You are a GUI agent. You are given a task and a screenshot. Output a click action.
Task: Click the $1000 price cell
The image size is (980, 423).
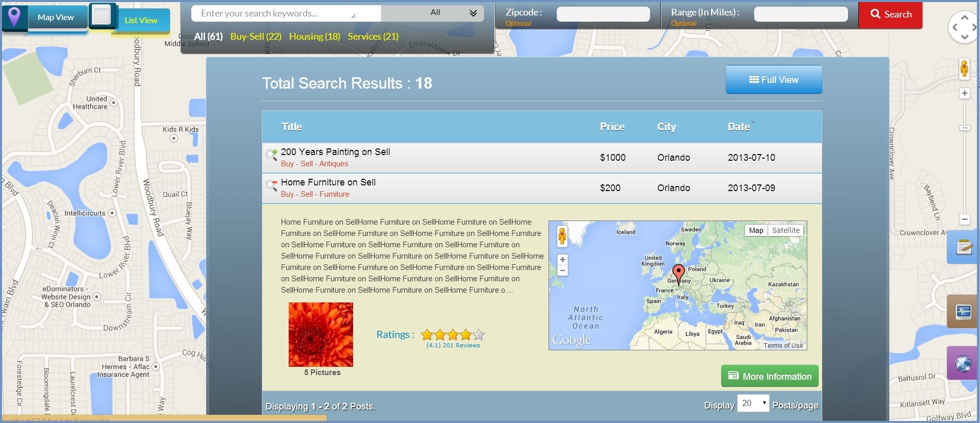point(612,158)
